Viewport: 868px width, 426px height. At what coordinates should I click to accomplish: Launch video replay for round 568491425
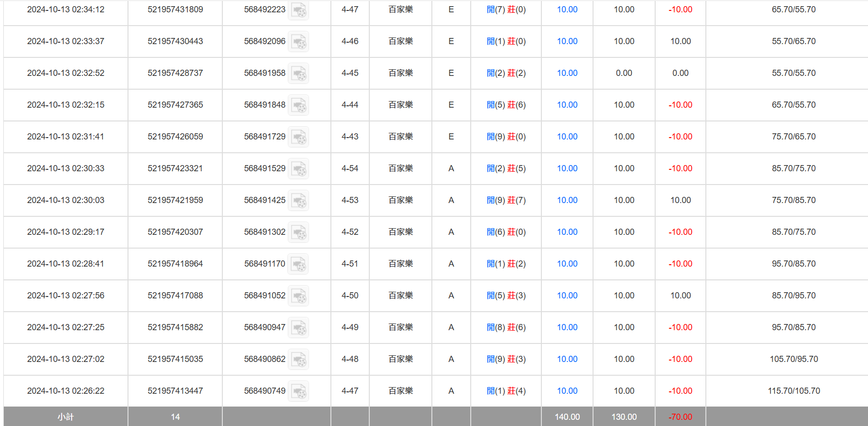point(299,201)
